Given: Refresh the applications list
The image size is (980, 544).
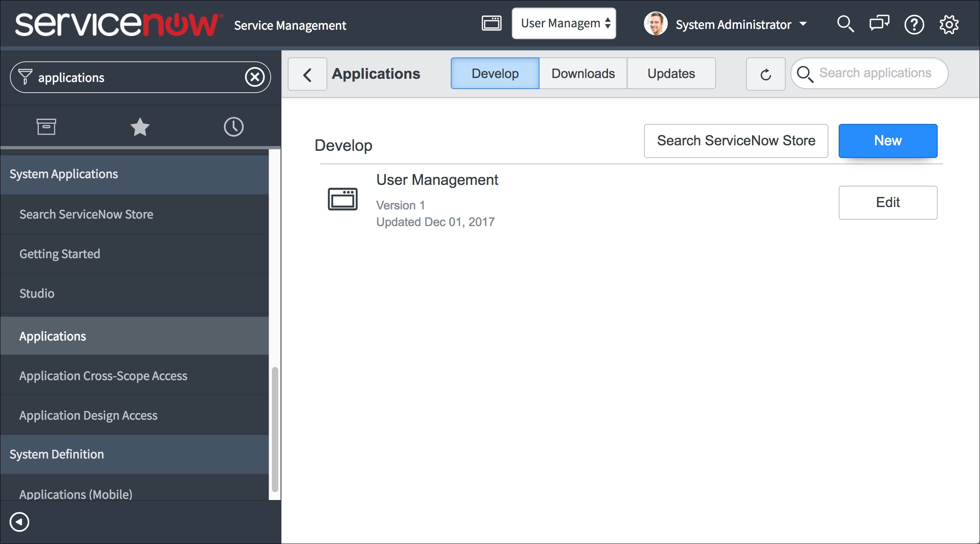Looking at the screenshot, I should click(x=765, y=74).
